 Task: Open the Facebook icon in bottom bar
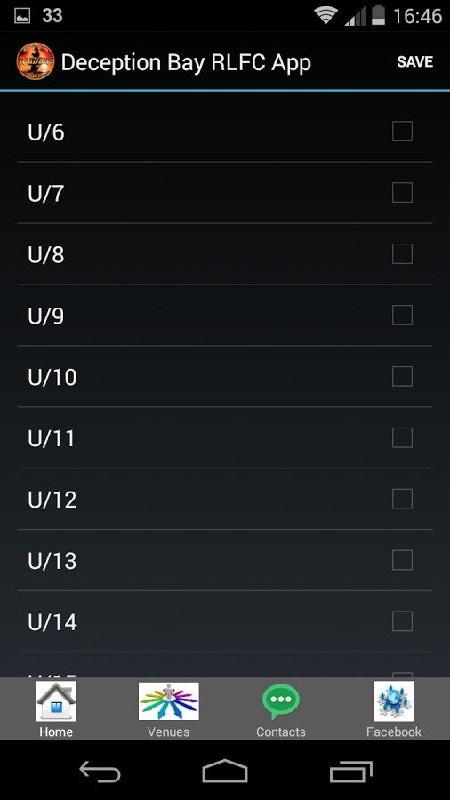pyautogui.click(x=393, y=702)
